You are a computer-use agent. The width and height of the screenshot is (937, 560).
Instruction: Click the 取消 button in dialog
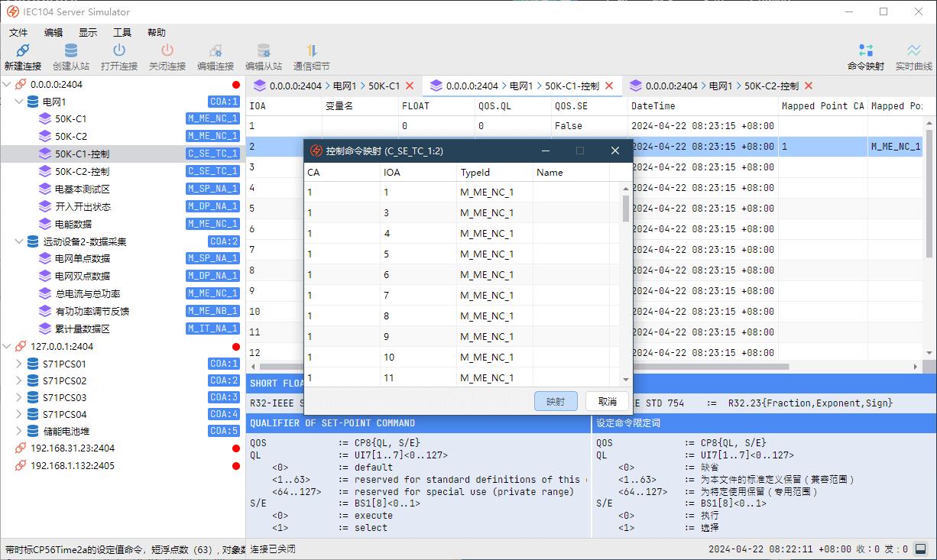[x=607, y=401]
